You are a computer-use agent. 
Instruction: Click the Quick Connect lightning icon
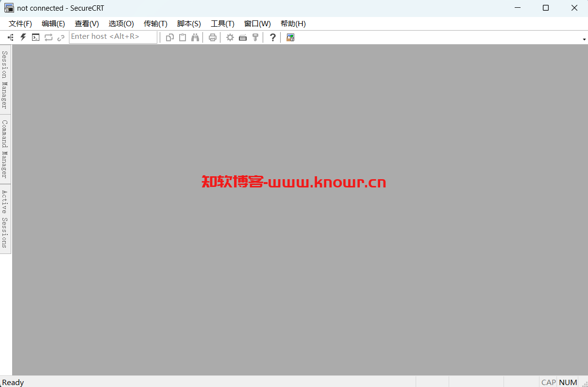coord(23,37)
